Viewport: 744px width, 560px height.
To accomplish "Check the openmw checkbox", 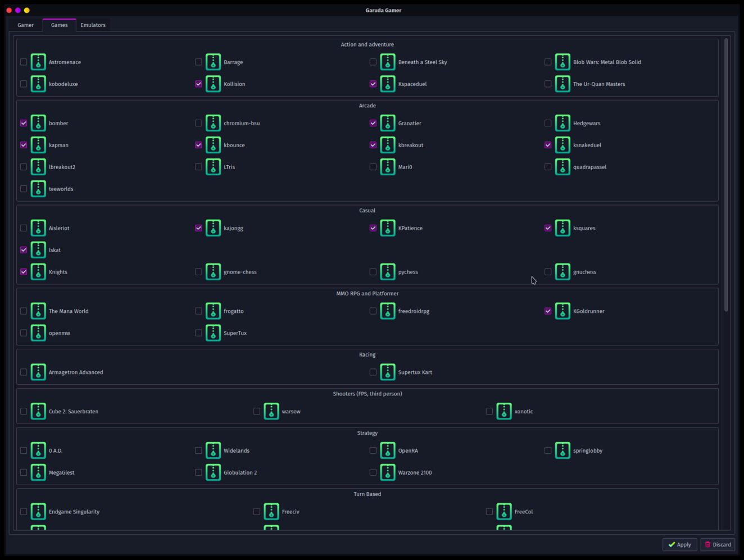I will (24, 333).
